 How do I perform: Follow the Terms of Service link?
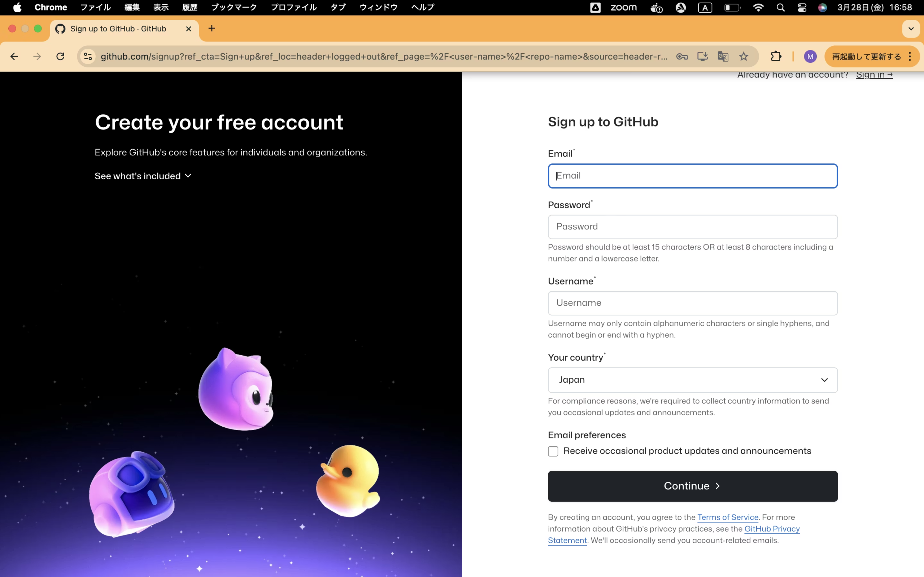tap(727, 517)
